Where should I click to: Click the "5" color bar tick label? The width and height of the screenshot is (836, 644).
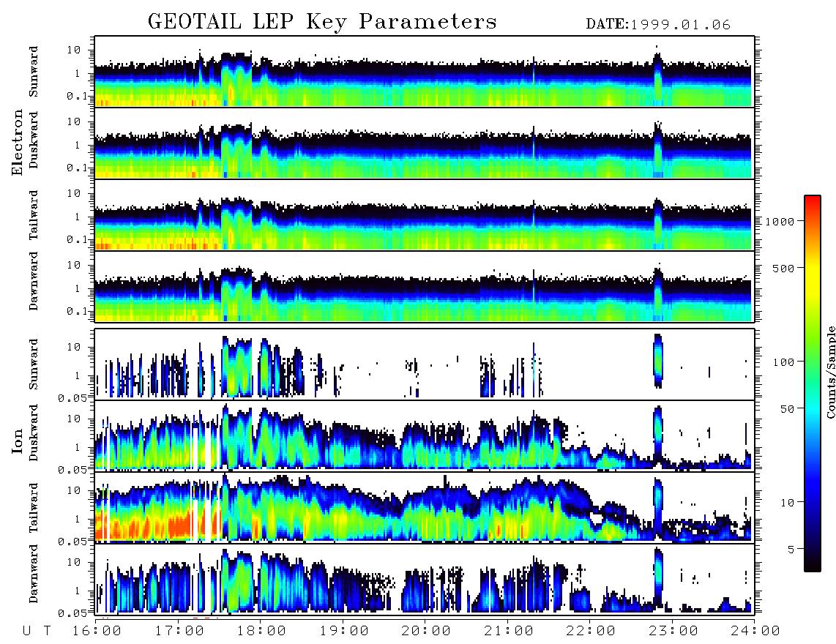[x=791, y=550]
